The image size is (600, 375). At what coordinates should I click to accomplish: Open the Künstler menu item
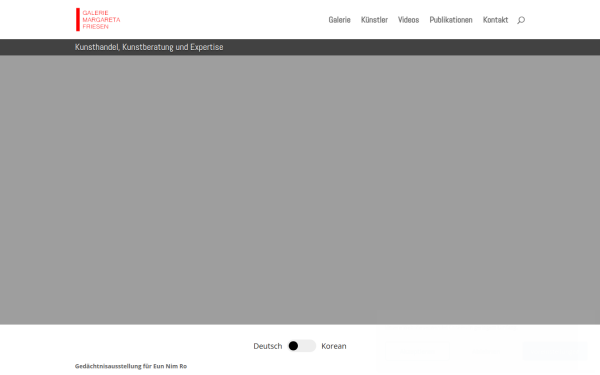pyautogui.click(x=374, y=20)
